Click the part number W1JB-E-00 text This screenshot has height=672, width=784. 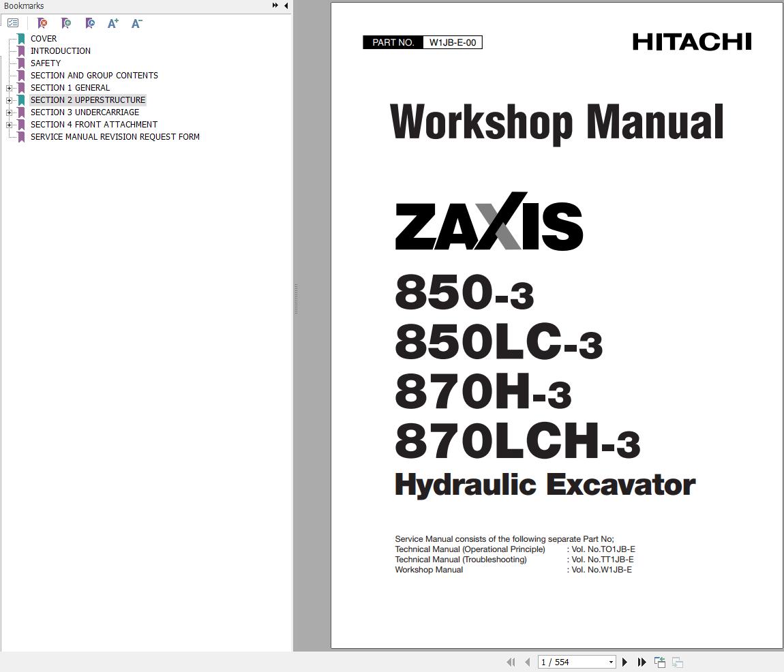click(453, 42)
